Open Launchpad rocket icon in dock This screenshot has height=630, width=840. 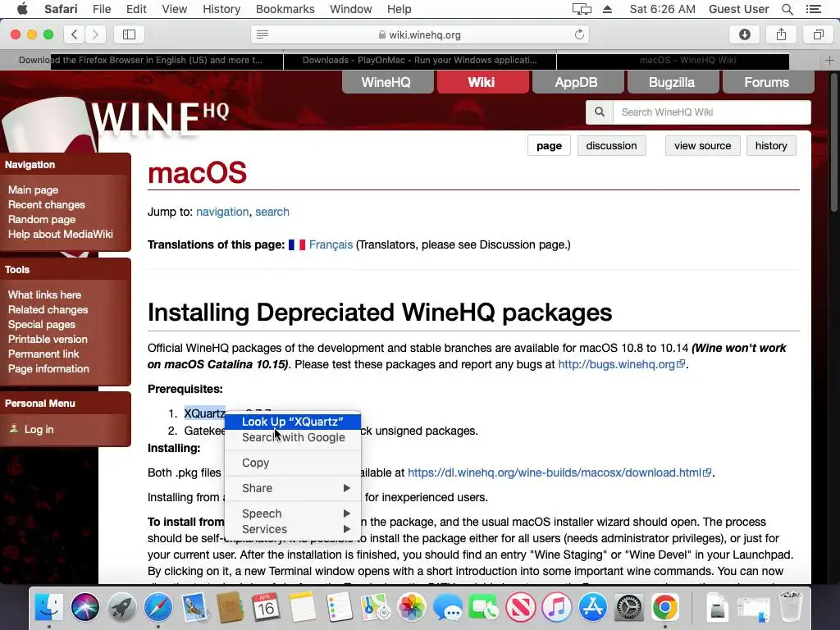click(x=121, y=608)
